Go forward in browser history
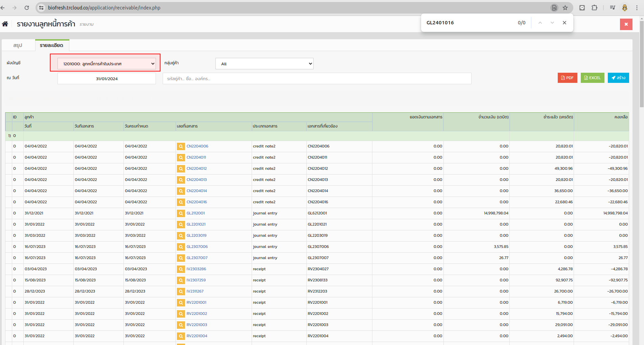The height and width of the screenshot is (345, 644). [14, 8]
